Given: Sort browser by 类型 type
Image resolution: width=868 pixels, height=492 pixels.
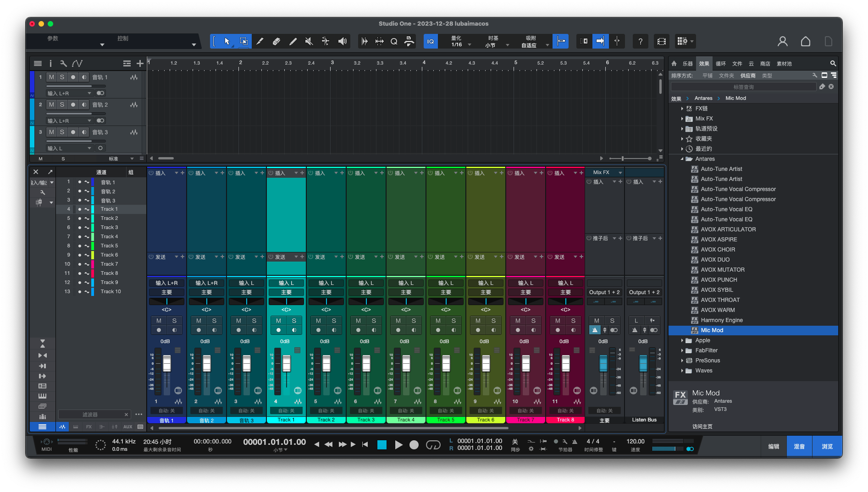Looking at the screenshot, I should [767, 76].
